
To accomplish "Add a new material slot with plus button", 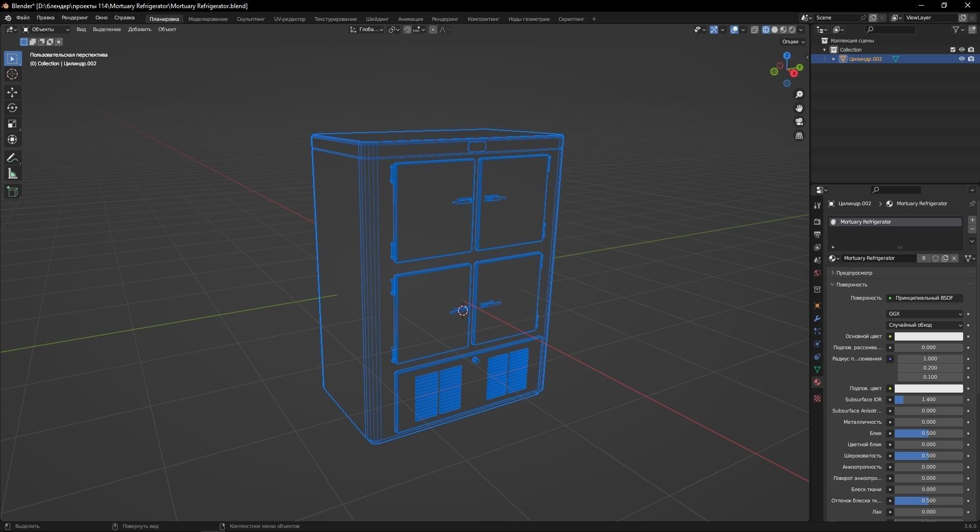I will pyautogui.click(x=972, y=220).
